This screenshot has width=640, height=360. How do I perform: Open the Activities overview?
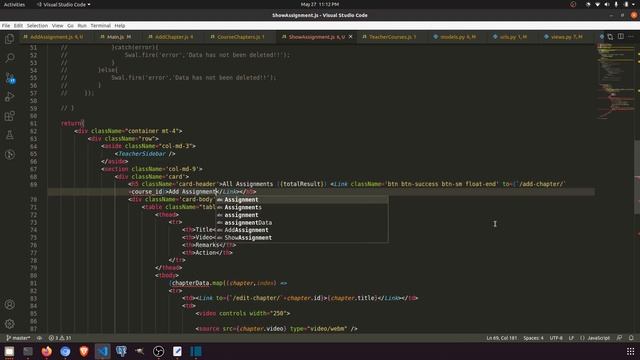coord(14,4)
